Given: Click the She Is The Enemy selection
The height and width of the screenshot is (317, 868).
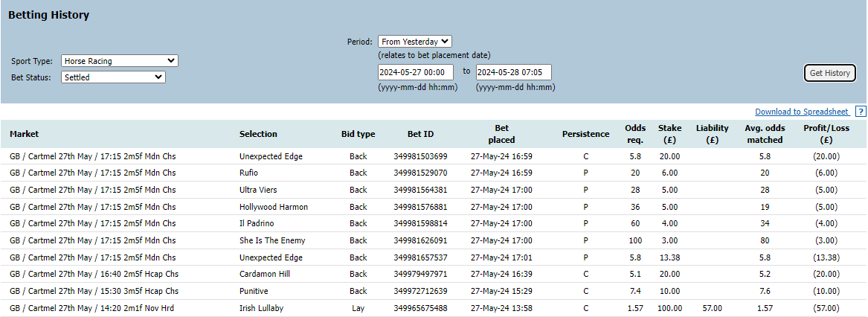Looking at the screenshot, I should 271,240.
